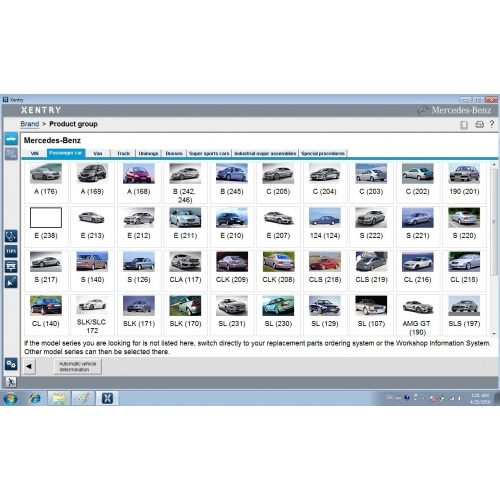
Task: Open help via the question mark icon
Action: [x=492, y=124]
